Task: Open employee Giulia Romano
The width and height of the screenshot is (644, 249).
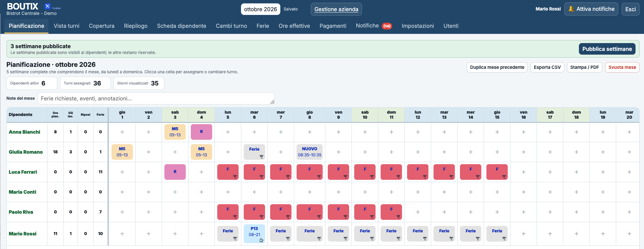Action: [26, 152]
